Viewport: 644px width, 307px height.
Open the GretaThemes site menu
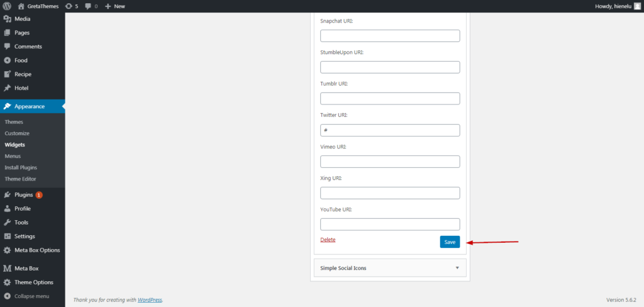click(38, 6)
